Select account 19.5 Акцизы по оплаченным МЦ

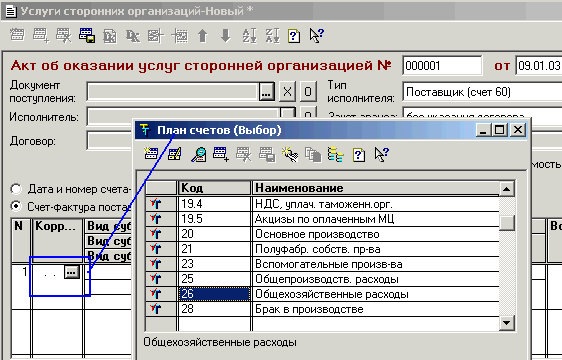(x=322, y=219)
